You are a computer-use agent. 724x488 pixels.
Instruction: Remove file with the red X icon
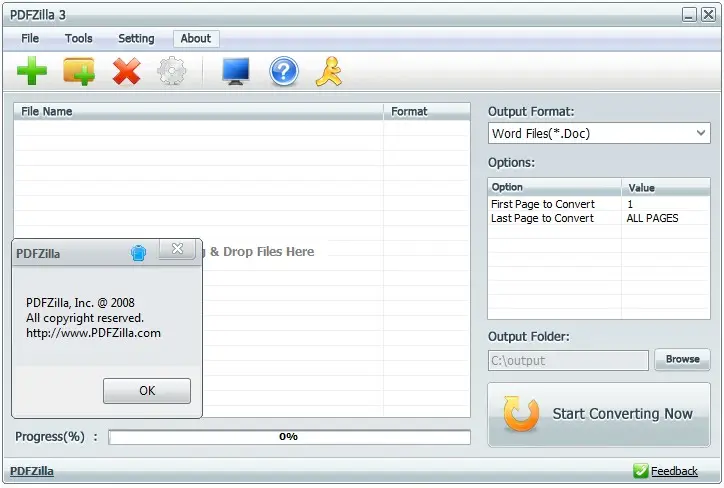click(127, 71)
